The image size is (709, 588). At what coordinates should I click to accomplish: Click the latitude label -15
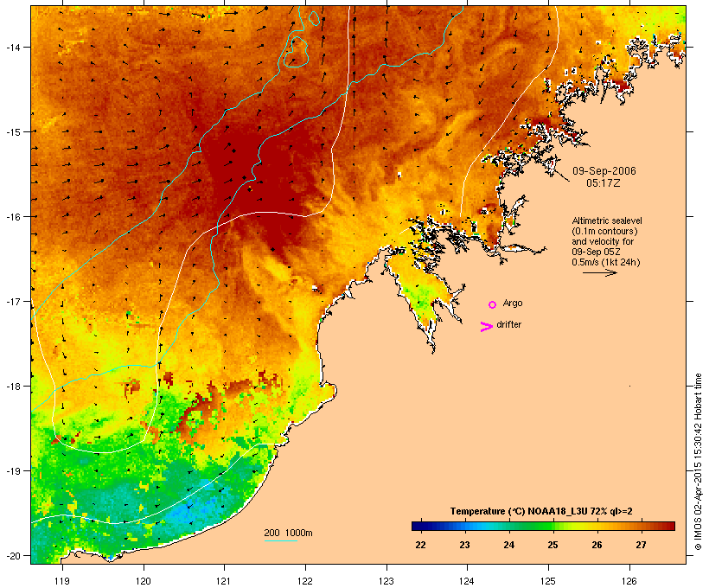tap(12, 132)
